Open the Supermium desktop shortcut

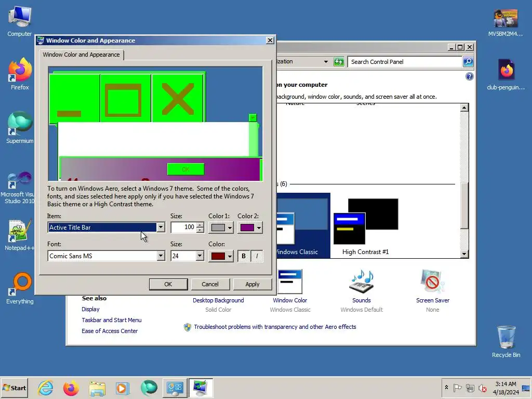click(x=19, y=128)
